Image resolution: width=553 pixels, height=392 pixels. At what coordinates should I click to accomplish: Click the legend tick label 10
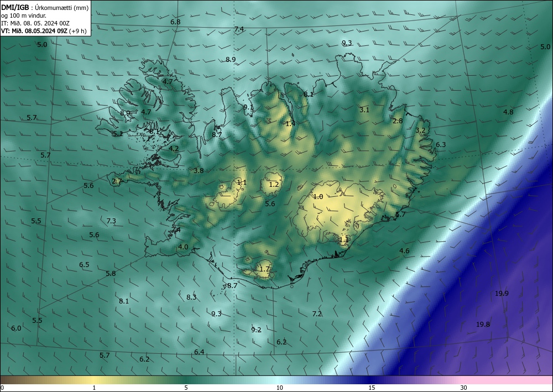point(279,388)
